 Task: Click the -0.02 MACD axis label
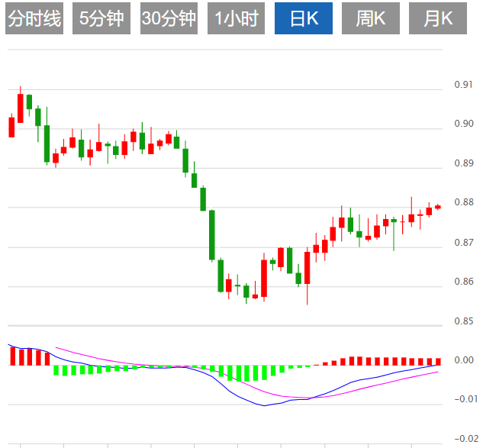point(465,438)
